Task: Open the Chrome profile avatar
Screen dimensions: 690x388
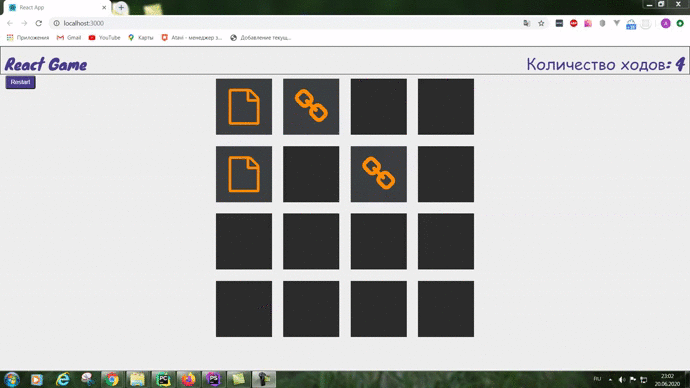Action: point(665,23)
